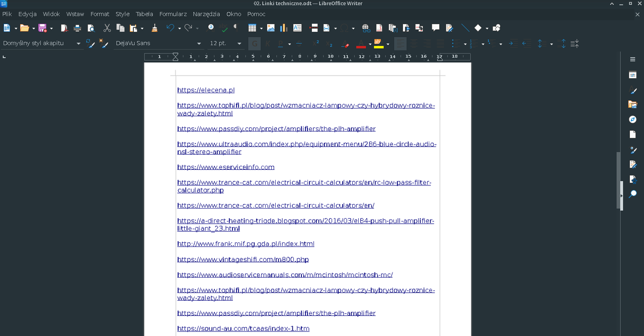The height and width of the screenshot is (336, 644).
Task: Save the document with floppy icon
Action: click(x=42, y=28)
